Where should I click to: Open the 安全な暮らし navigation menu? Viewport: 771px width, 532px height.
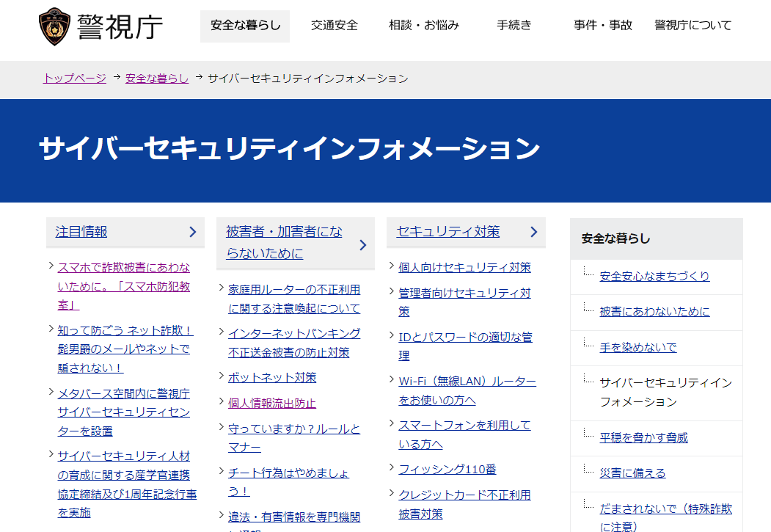click(245, 26)
